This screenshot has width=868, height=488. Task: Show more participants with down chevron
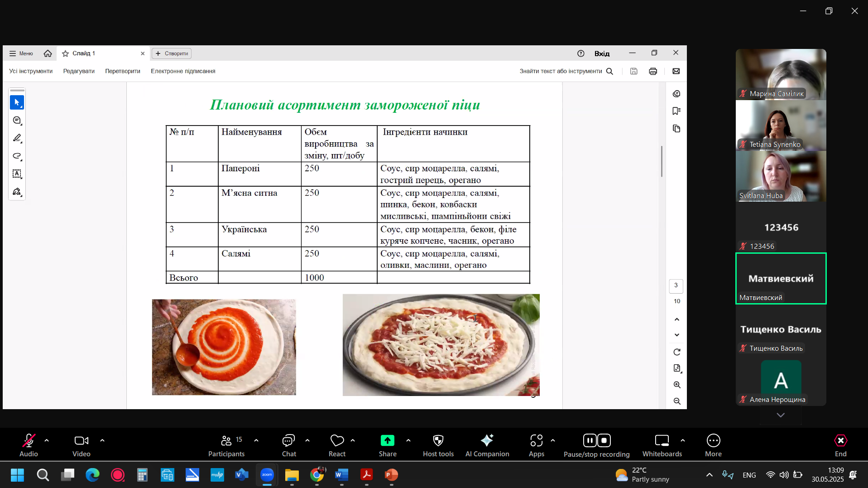[781, 415]
